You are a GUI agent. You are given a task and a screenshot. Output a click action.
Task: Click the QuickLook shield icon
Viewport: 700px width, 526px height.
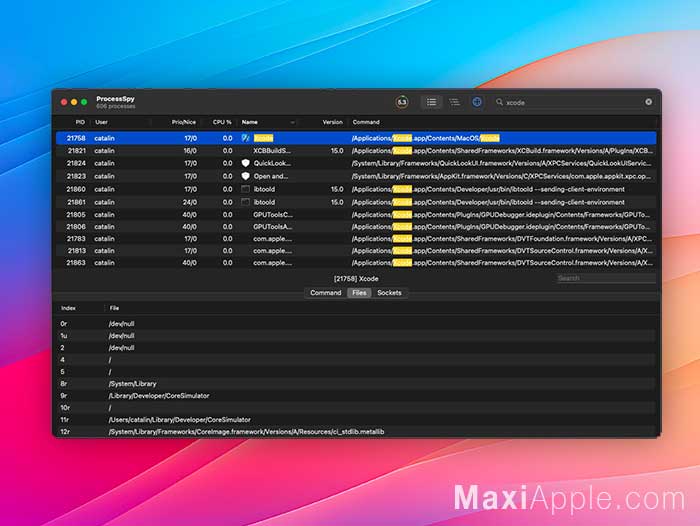click(246, 163)
